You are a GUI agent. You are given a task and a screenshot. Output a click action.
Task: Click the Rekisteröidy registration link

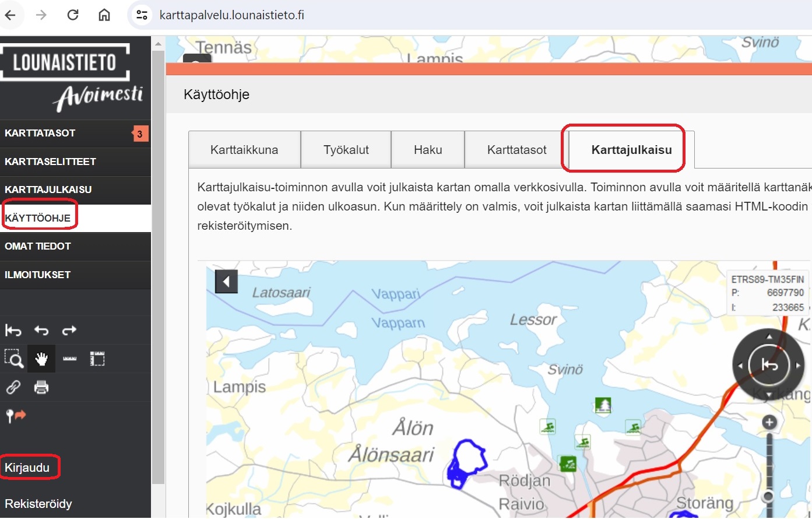[38, 504]
